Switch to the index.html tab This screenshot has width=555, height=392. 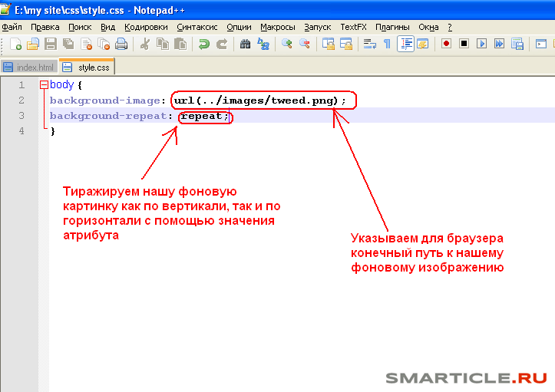pyautogui.click(x=29, y=68)
